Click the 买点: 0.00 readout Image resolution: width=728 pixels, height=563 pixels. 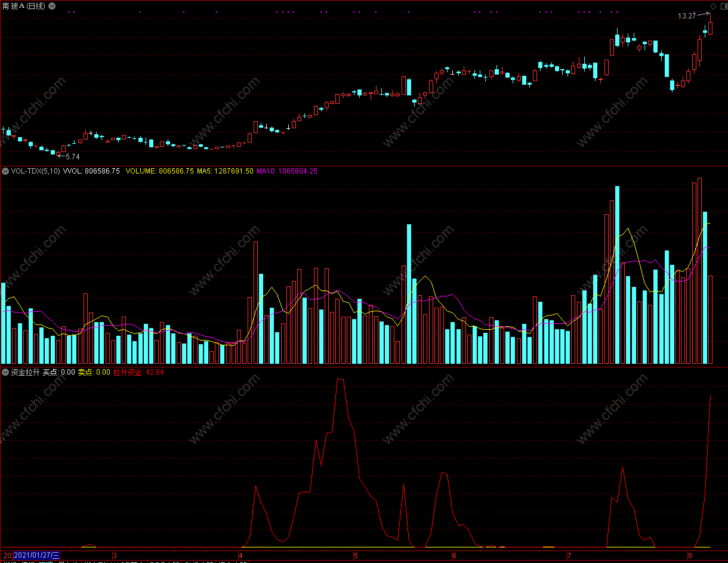(59, 372)
